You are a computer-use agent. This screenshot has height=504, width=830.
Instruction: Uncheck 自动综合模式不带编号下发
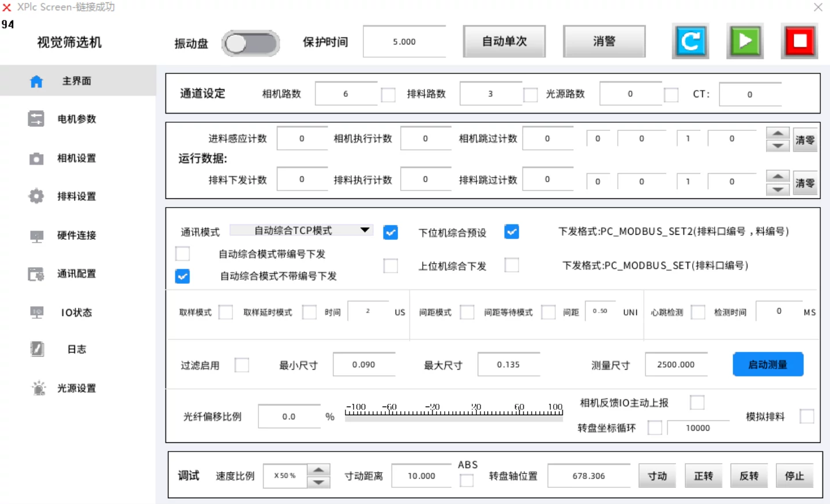[x=182, y=276]
